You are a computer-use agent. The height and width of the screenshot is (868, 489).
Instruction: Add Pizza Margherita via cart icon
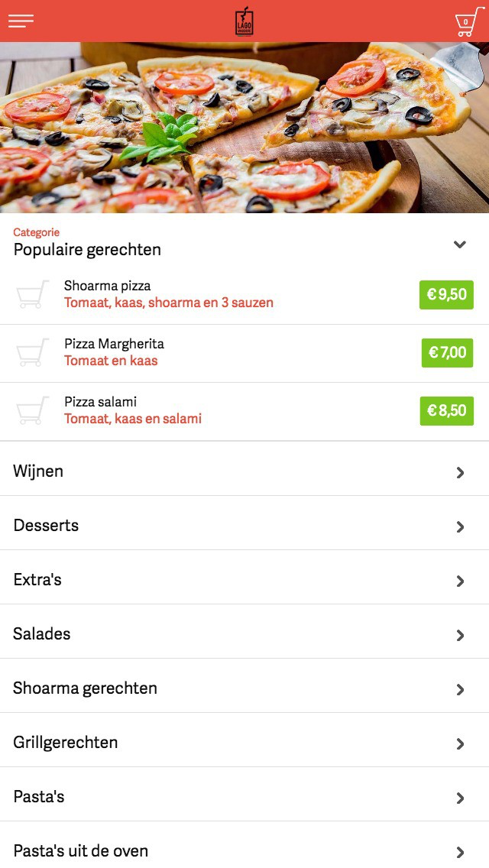(x=33, y=353)
